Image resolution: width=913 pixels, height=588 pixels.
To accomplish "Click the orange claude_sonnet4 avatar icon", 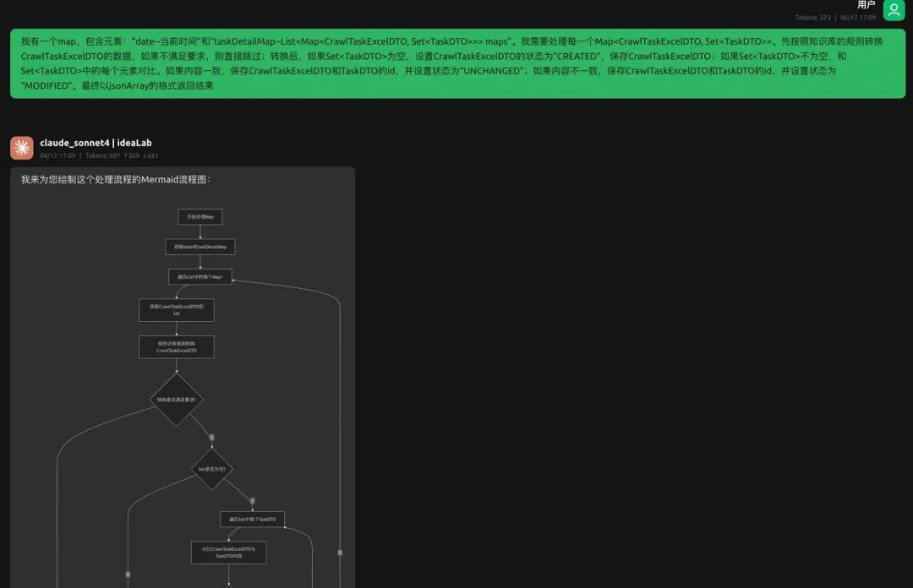I will coord(22,148).
